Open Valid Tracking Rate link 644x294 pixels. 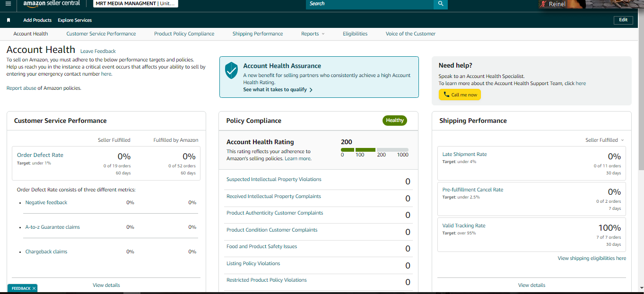click(x=464, y=226)
